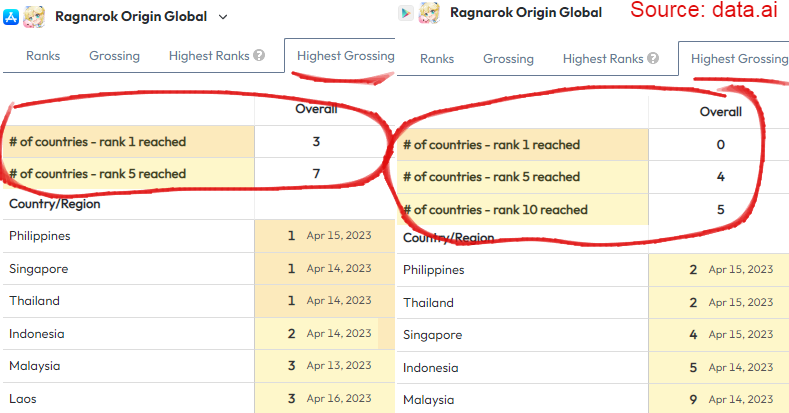Open the Ranks tab in the Google Play panel
This screenshot has height=413, width=789.
click(437, 59)
